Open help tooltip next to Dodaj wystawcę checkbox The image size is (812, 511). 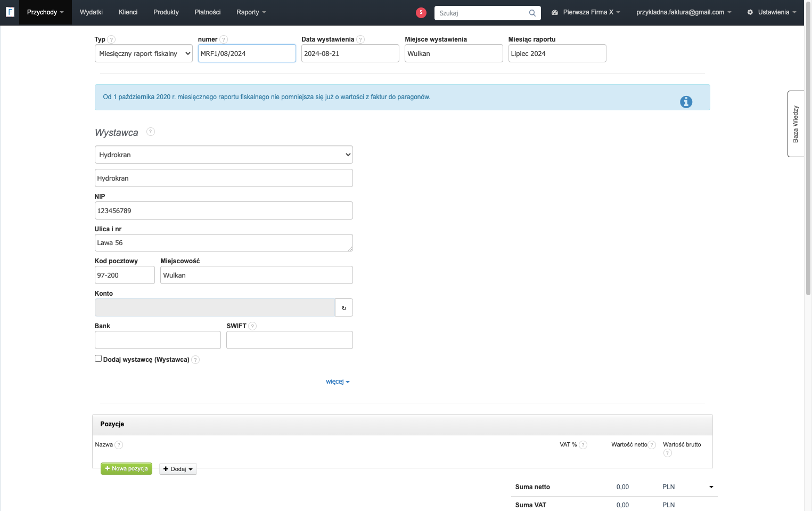195,360
